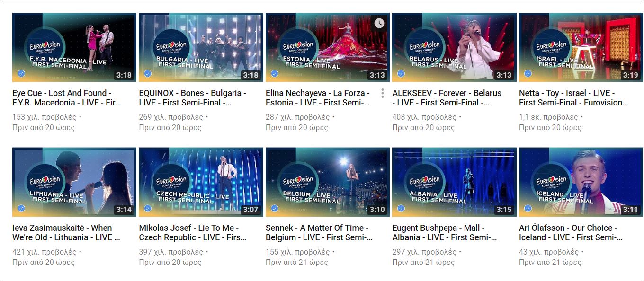
Task: Open the Eye Cue - Lost And Found video title
Action: click(67, 98)
